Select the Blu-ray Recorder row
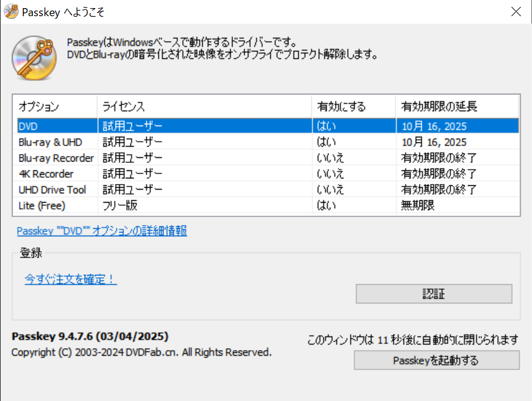532x401 pixels. (268, 158)
